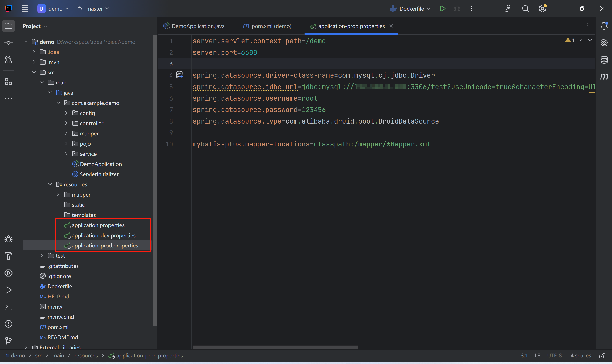The height and width of the screenshot is (364, 612).
Task: Toggle the Project tool window button
Action: pyautogui.click(x=8, y=26)
